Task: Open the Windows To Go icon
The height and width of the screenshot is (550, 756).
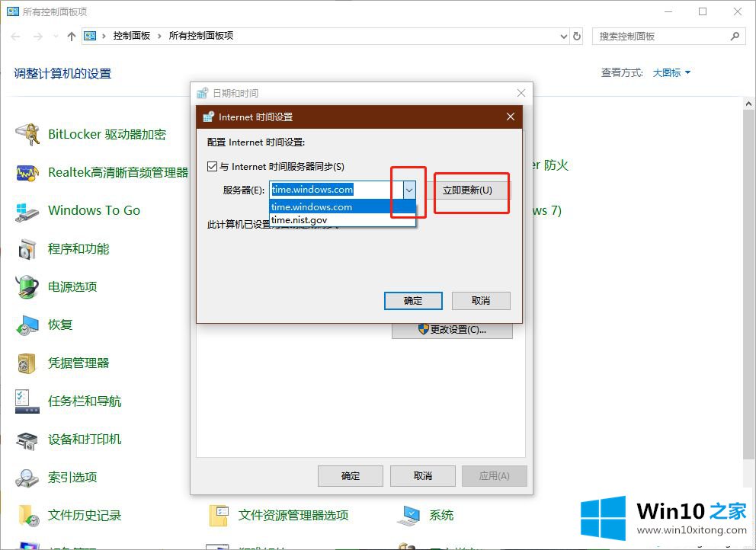Action: [x=27, y=211]
